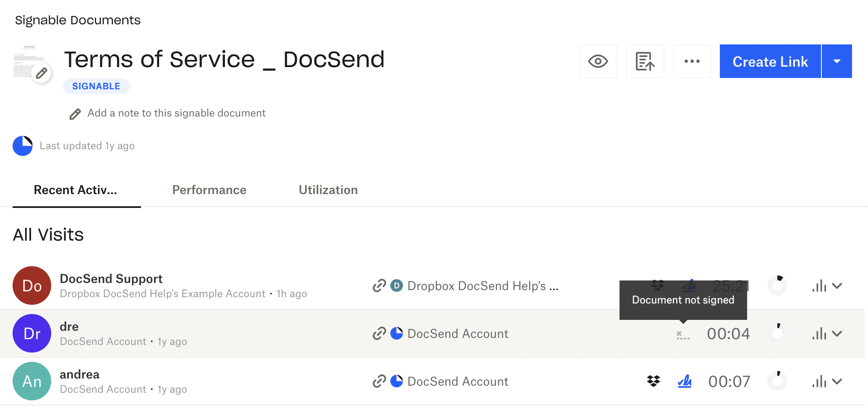Click the pie chart icon beside Last updated
This screenshot has width=868, height=410.
click(x=23, y=145)
